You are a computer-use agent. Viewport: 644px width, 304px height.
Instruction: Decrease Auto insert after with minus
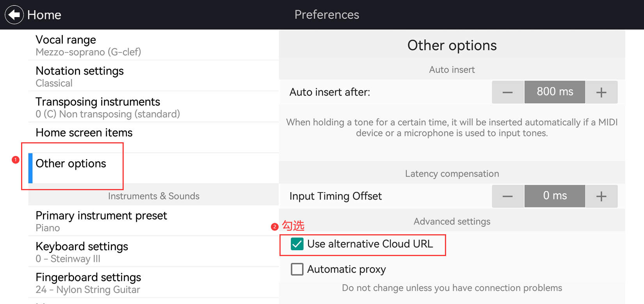click(507, 92)
